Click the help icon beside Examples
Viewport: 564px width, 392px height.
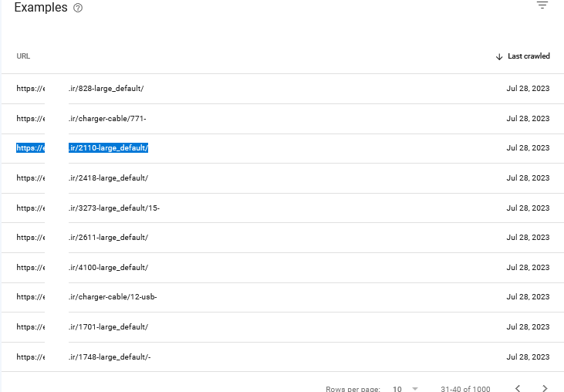(x=77, y=8)
